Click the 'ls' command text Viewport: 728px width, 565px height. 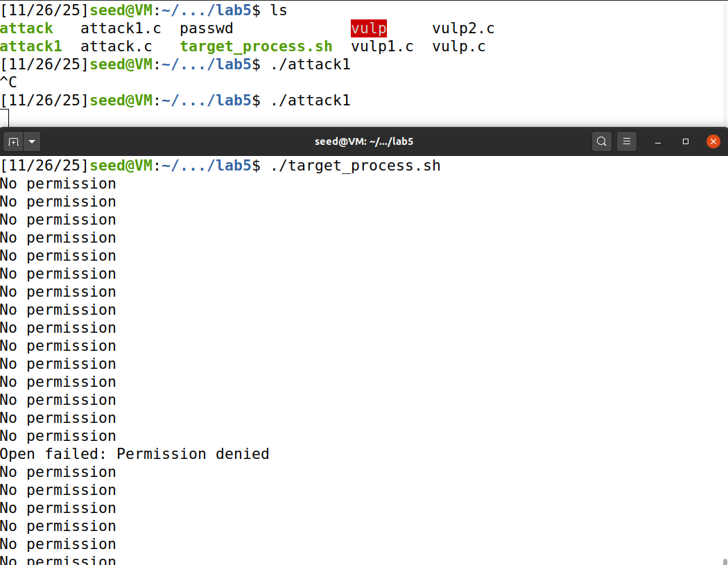pos(279,10)
